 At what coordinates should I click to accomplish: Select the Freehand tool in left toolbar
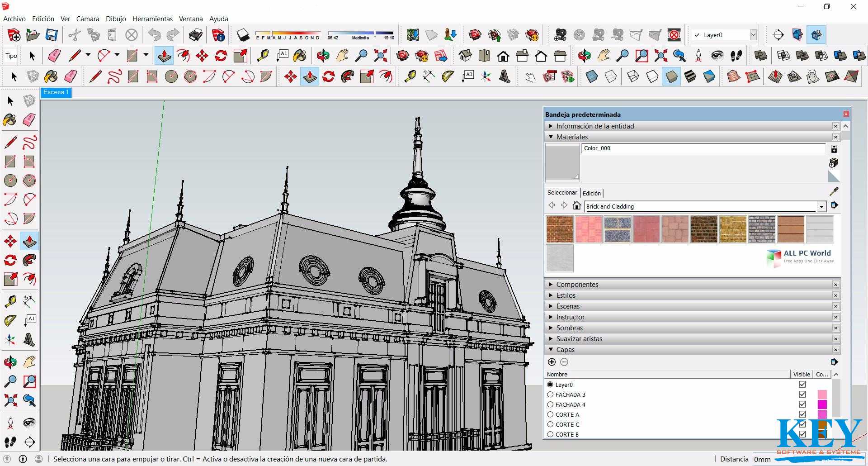point(29,143)
